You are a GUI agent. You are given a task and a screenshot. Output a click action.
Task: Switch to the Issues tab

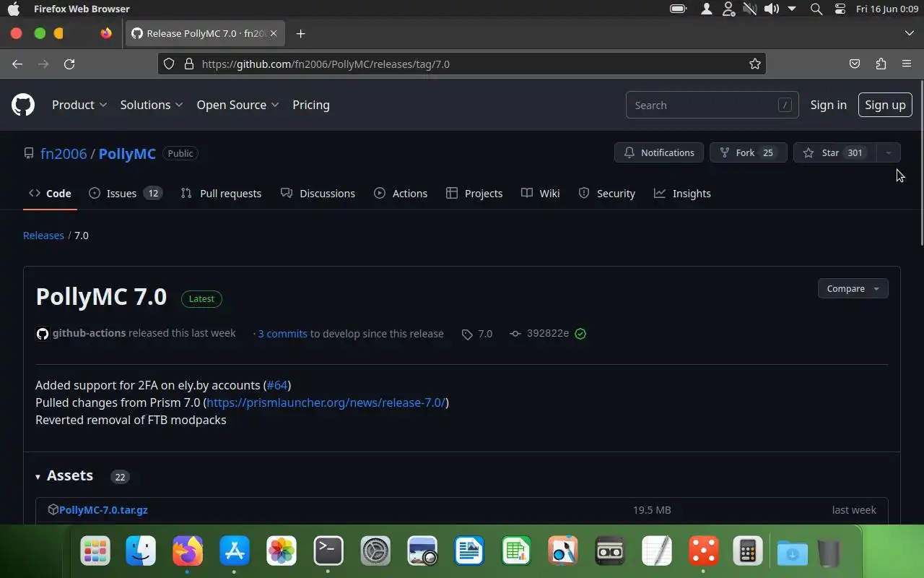125,194
